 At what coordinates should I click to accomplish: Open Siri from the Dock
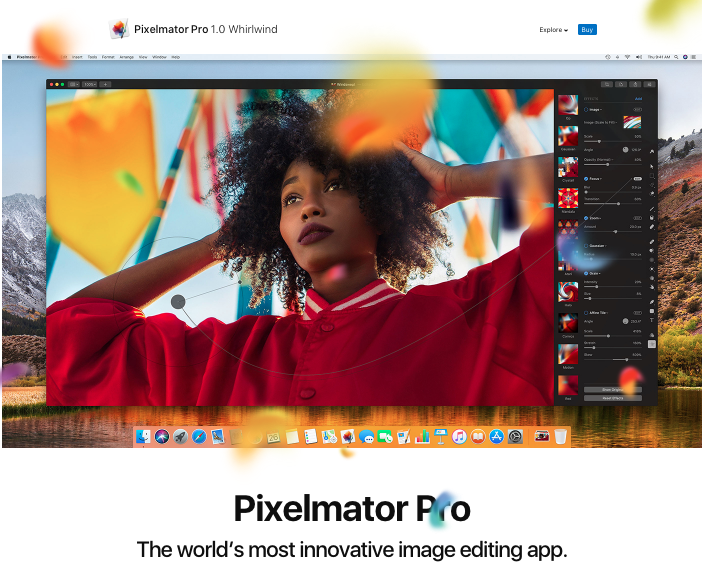point(162,436)
